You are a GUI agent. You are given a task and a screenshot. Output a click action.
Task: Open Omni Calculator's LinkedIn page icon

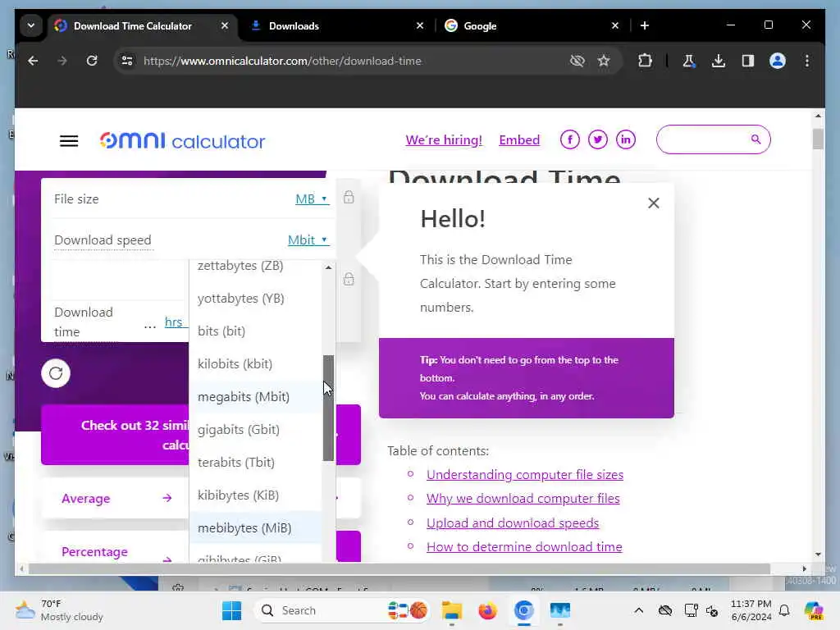[x=625, y=139]
